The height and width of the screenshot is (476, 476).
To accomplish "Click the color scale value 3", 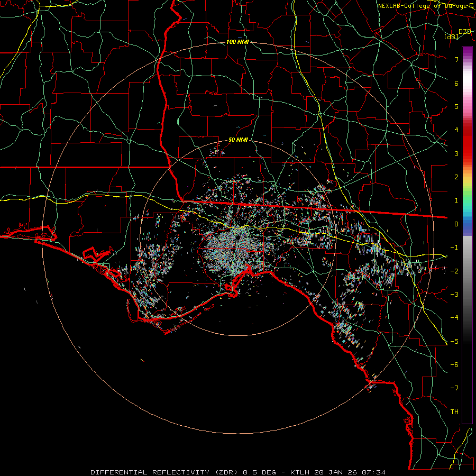I will 456,153.
